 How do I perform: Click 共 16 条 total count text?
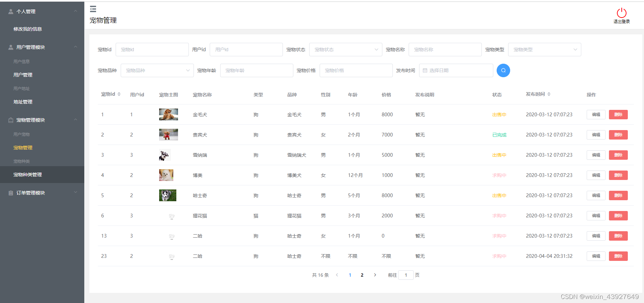320,275
